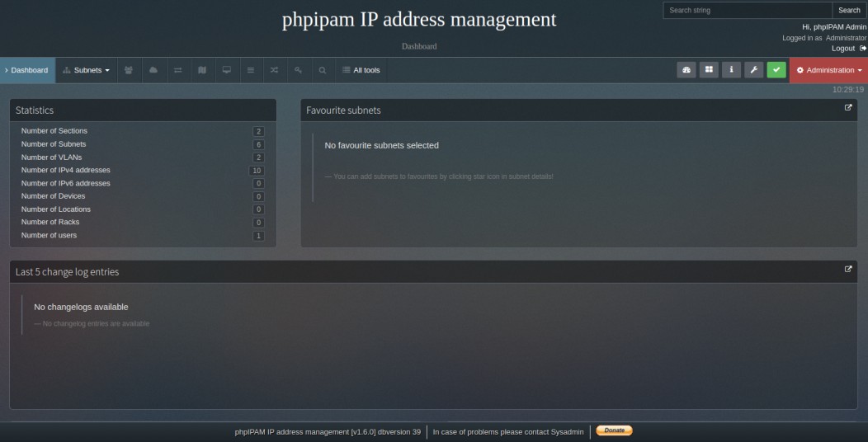This screenshot has width=868, height=442.
Task: Expand the Subnets dropdown menu
Action: 87,70
